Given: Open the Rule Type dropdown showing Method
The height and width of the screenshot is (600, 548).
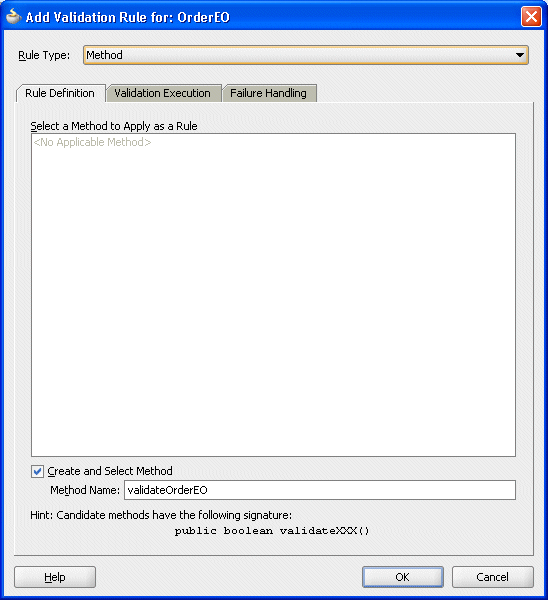Looking at the screenshot, I should [x=305, y=55].
